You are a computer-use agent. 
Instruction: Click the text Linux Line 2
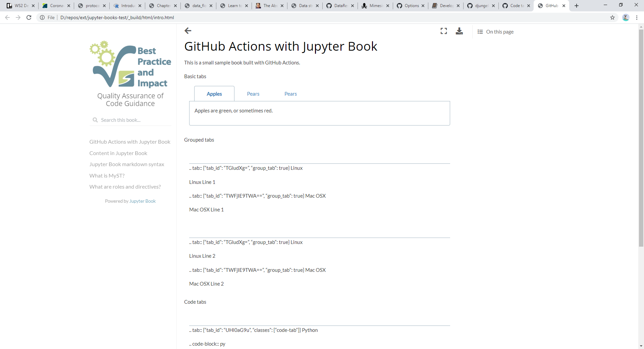tap(202, 256)
